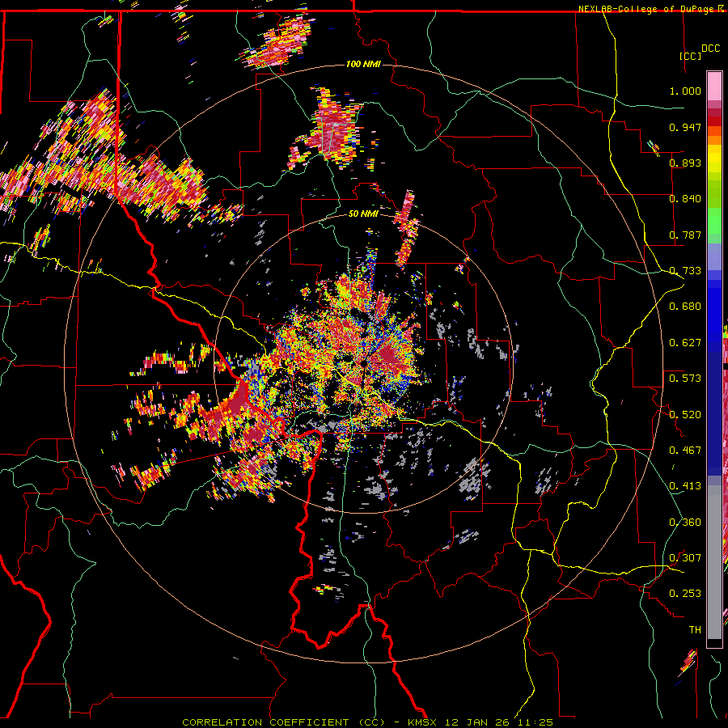Select the 0.733 legend value
The image size is (728, 728).
[x=685, y=271]
